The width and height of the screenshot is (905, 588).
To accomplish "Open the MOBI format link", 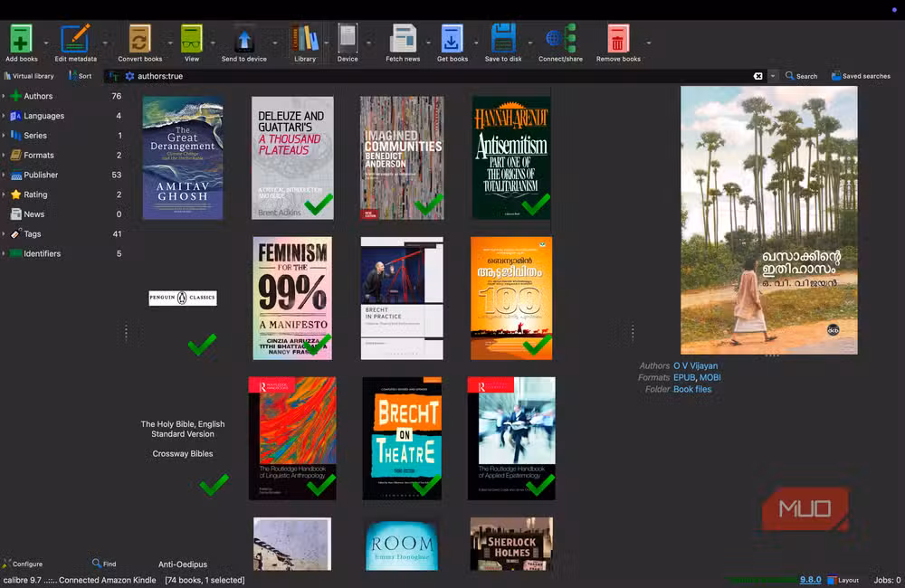I will (x=710, y=377).
